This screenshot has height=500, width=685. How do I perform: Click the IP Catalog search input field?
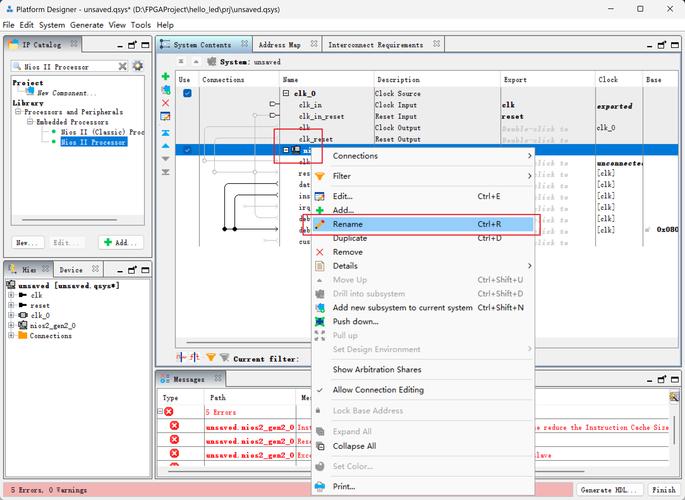[70, 66]
